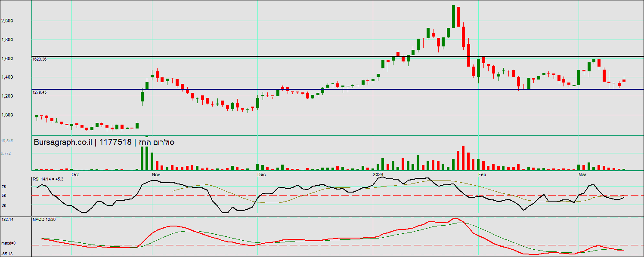Click the 1,400 price axis label
The width and height of the screenshot is (644, 257).
pos(7,77)
